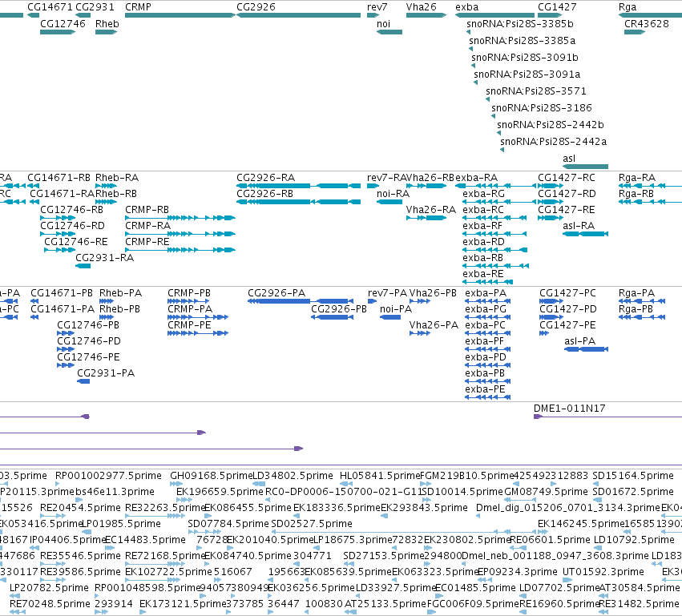This screenshot has height=616, width=682.
Task: Select the Rga gene label
Action: point(628,7)
